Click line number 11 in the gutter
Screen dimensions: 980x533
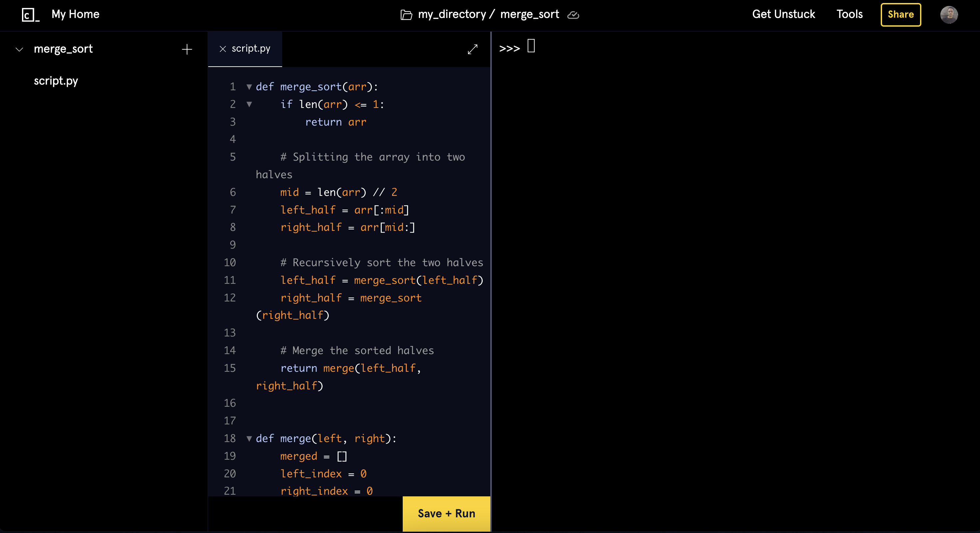pos(230,280)
